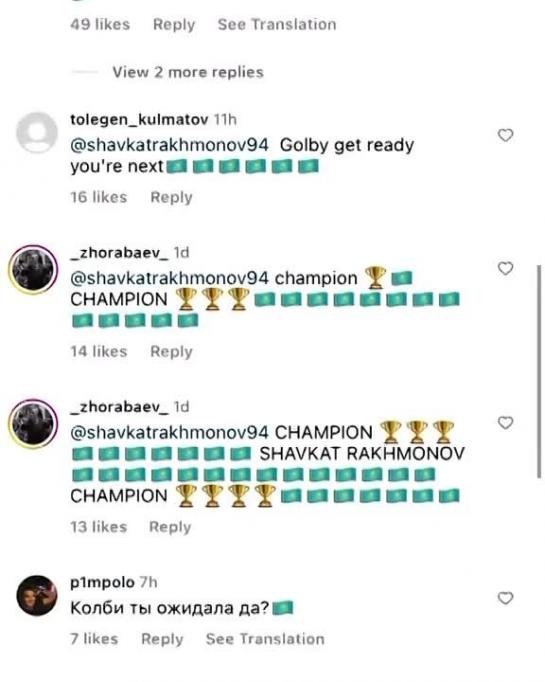Open _zhorabaev_'s avatar on 13 likes comment

coord(33,424)
